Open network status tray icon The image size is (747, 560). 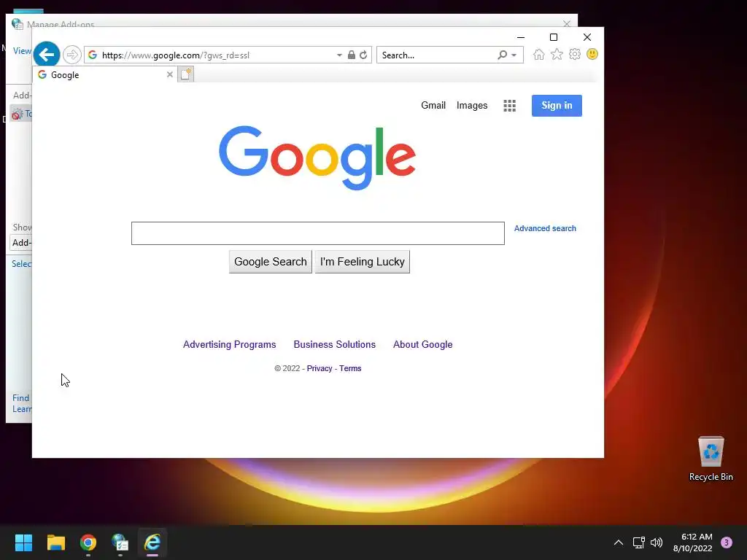point(638,542)
